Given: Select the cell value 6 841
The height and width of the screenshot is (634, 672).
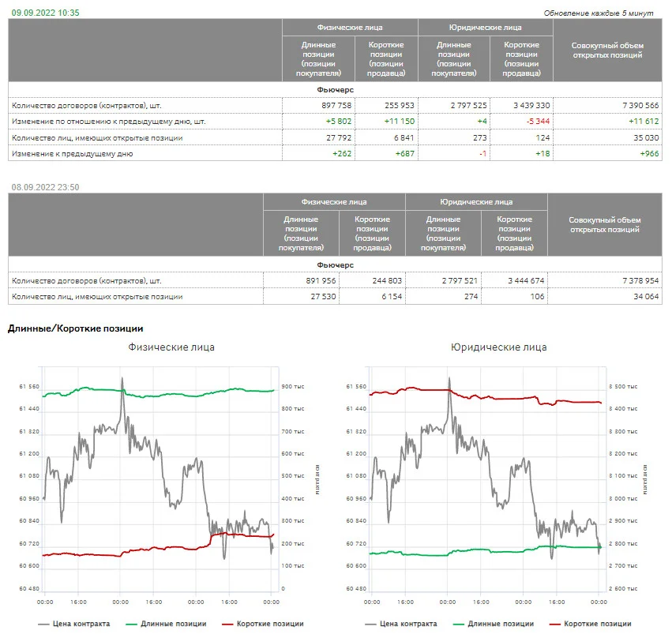Looking at the screenshot, I should coord(404,137).
